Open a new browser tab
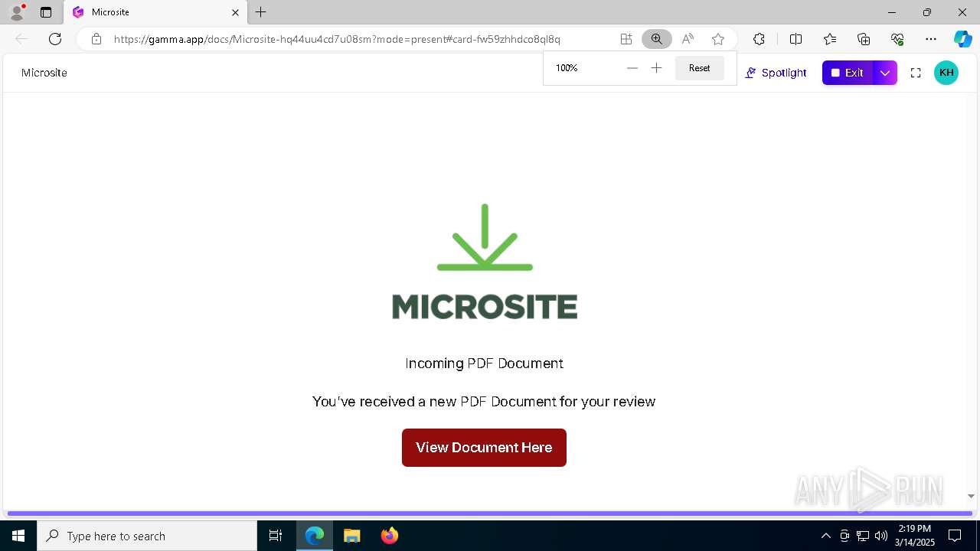The image size is (980, 551). (x=261, y=12)
